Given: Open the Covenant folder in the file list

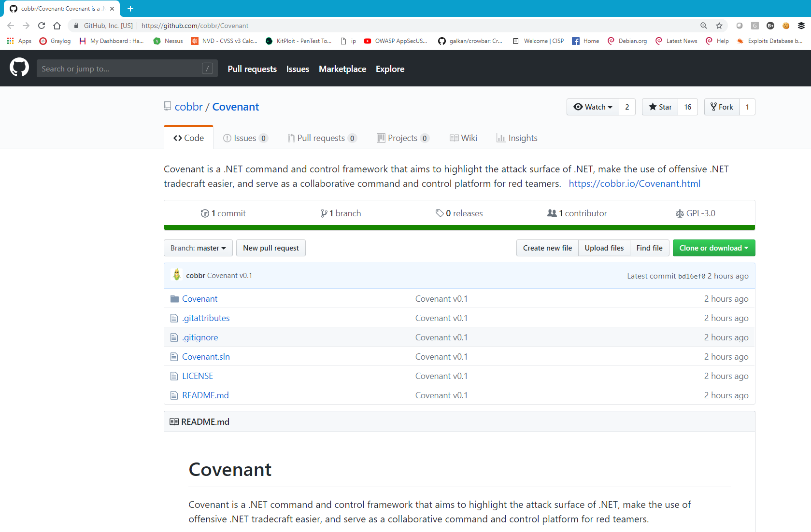Looking at the screenshot, I should click(199, 298).
